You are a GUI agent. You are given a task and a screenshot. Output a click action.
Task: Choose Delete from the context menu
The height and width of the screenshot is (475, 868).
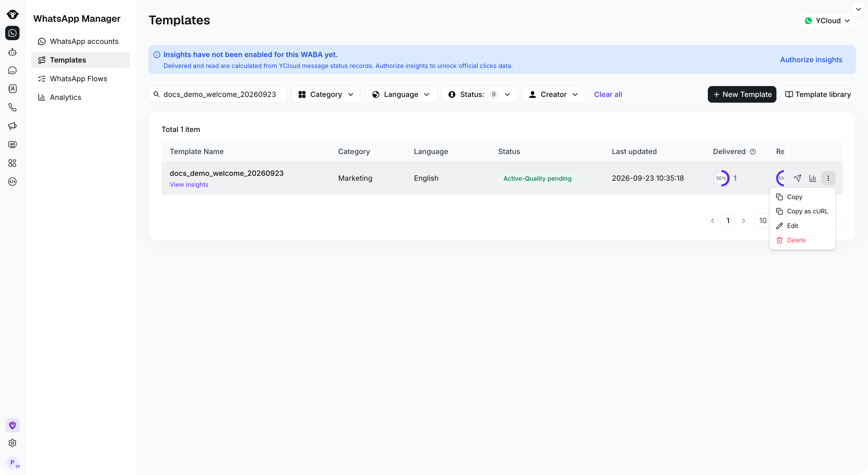(x=802, y=240)
